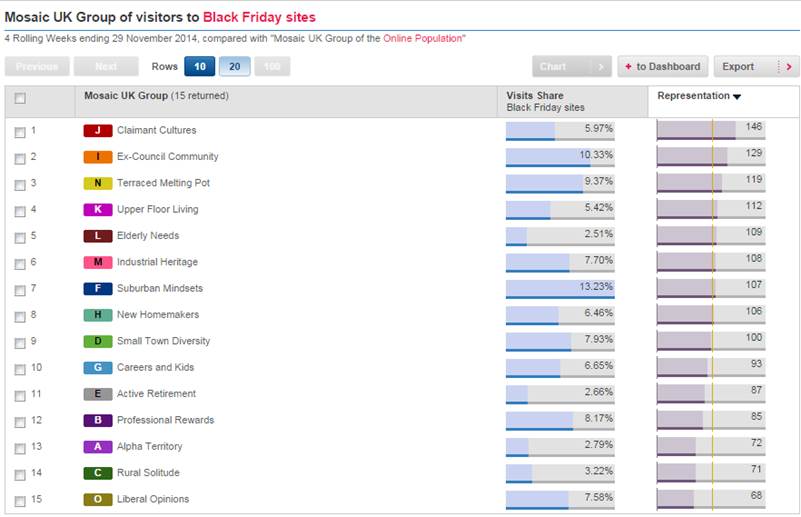The width and height of the screenshot is (801, 517).
Task: Check the box for row 1 Claimant Cultures
Action: [20, 131]
